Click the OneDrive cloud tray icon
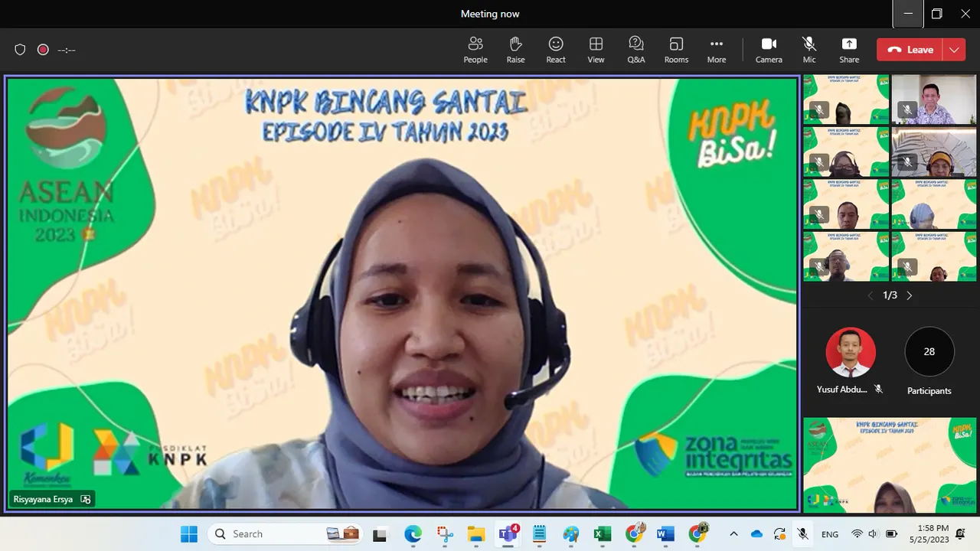 [757, 533]
